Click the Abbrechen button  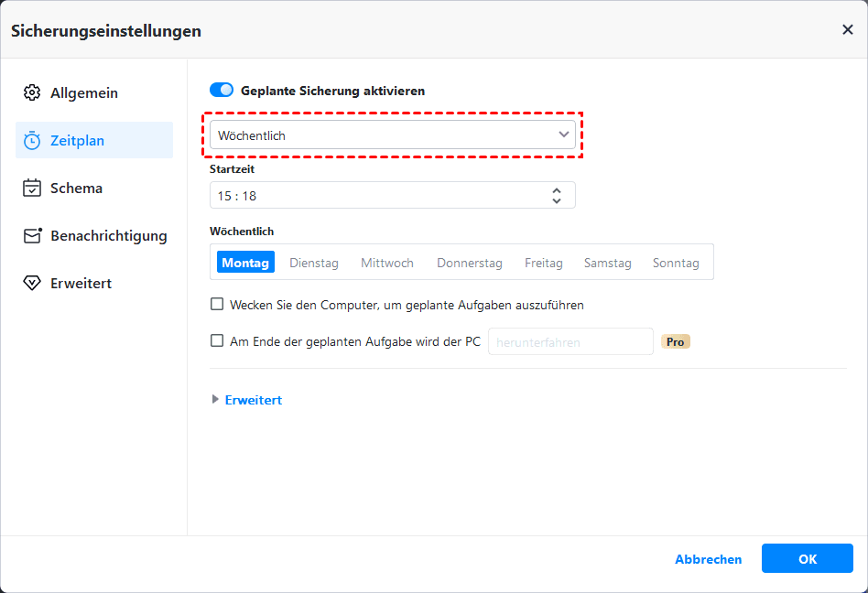709,559
